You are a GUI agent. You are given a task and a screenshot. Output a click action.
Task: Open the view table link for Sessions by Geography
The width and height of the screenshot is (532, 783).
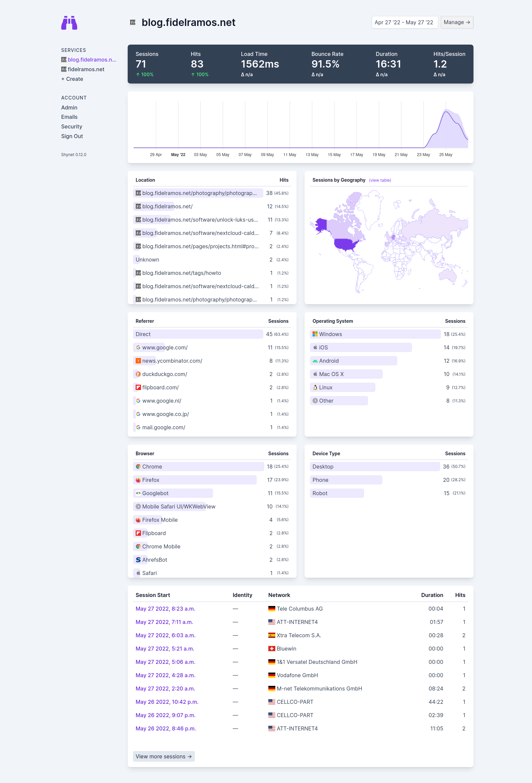(380, 180)
